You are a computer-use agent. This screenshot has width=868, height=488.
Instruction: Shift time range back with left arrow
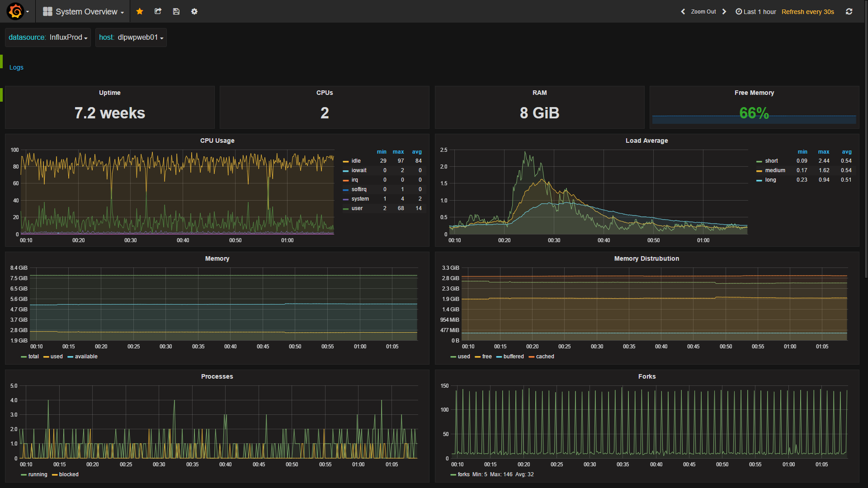[683, 12]
